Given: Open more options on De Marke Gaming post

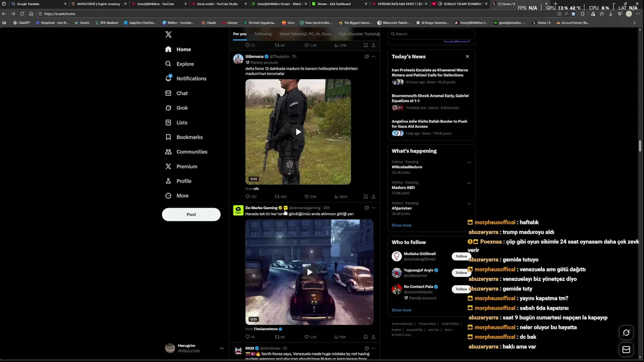Looking at the screenshot, I should (x=373, y=208).
